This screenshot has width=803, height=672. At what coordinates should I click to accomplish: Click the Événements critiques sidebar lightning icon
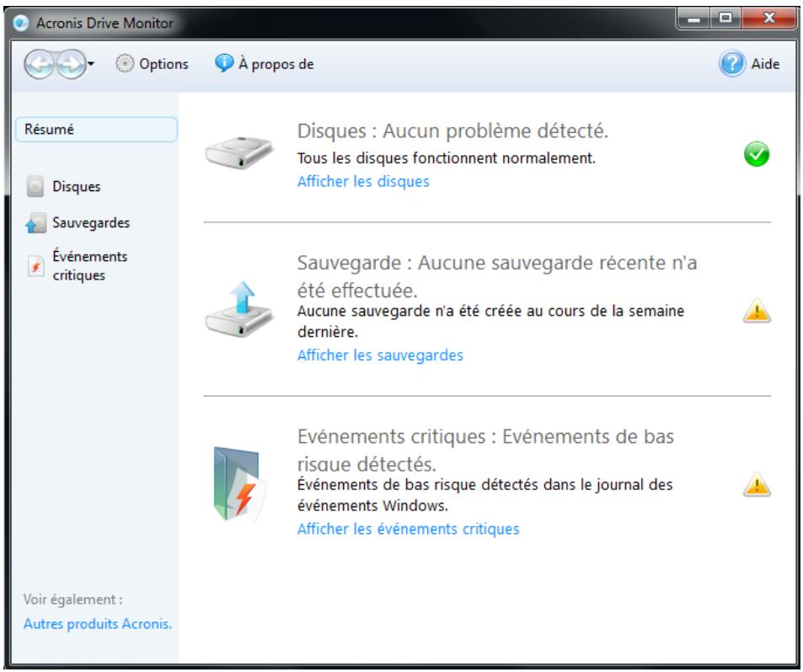35,266
